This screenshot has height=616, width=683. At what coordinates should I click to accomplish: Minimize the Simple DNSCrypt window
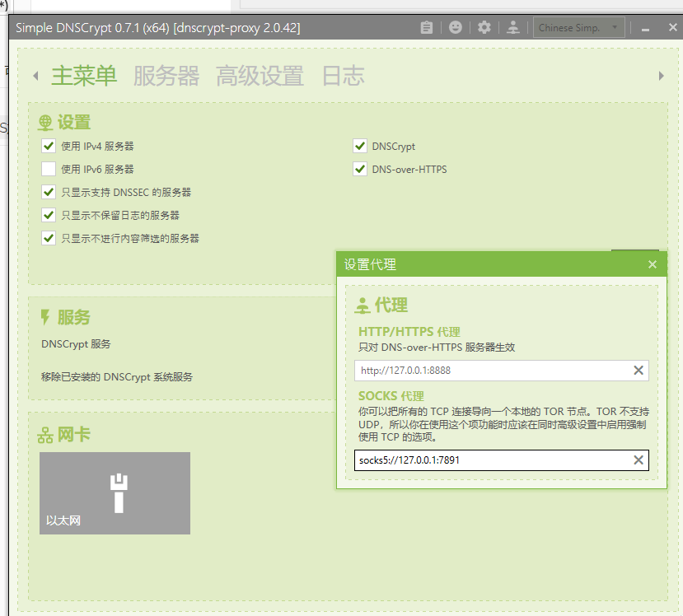(x=646, y=28)
